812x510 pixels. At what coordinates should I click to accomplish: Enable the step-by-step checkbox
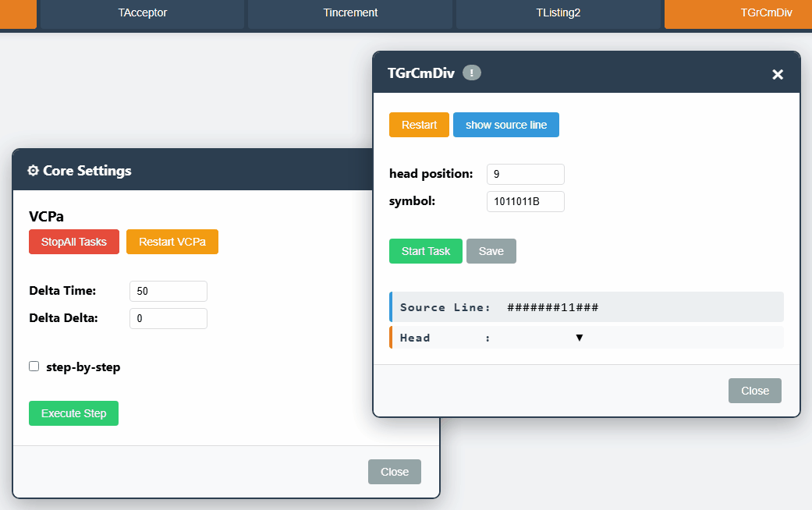[34, 367]
